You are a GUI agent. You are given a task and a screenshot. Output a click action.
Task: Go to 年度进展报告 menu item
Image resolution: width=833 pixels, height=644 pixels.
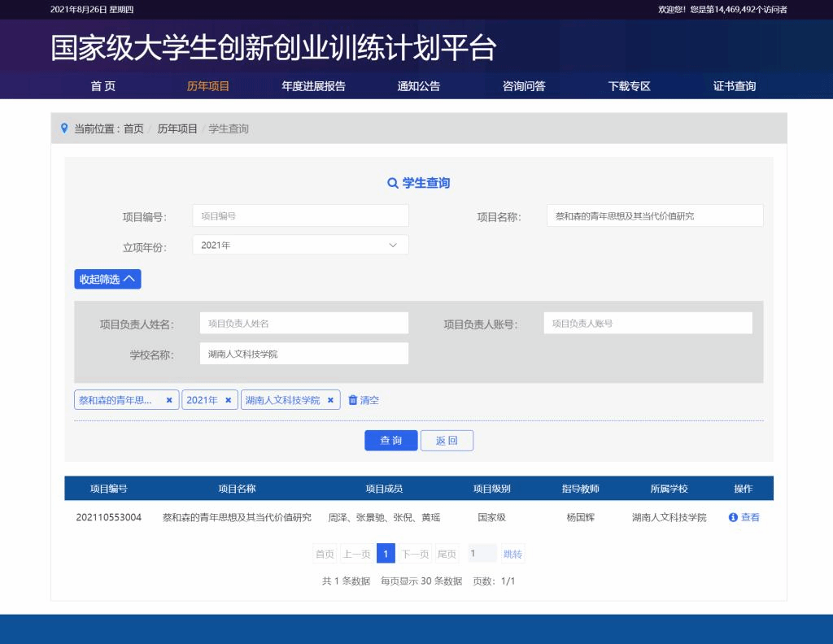[x=313, y=86]
